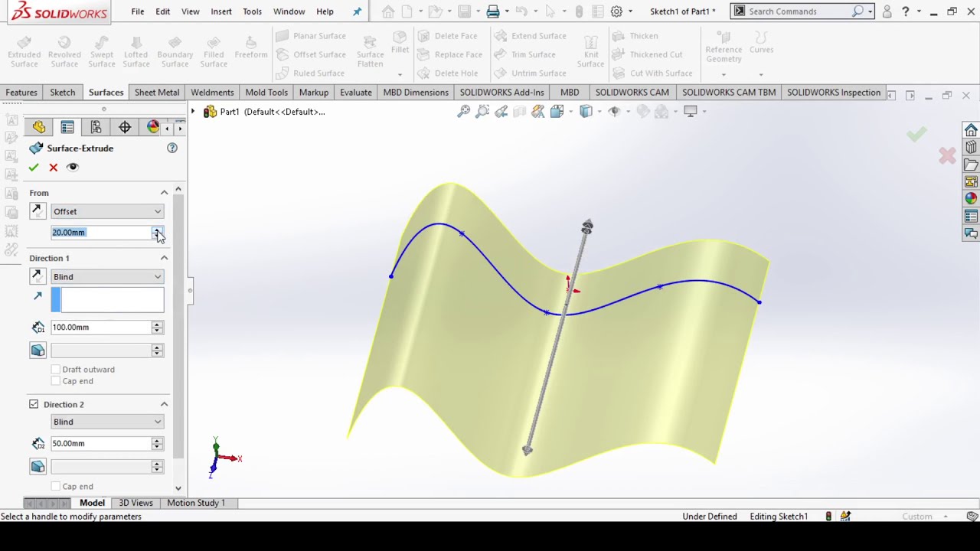
Task: Open File Explorer folder icon in task pane
Action: point(971,165)
